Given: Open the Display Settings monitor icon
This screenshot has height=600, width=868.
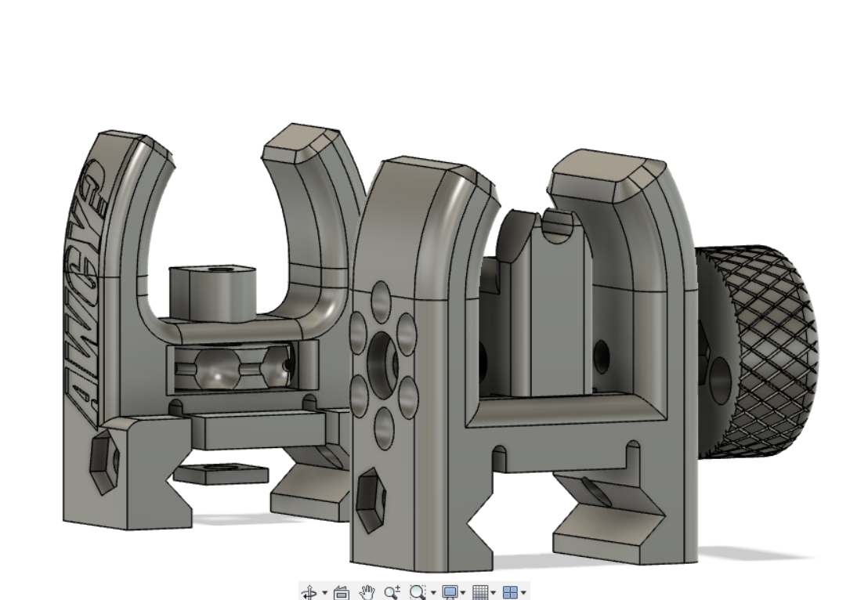Looking at the screenshot, I should 449,593.
